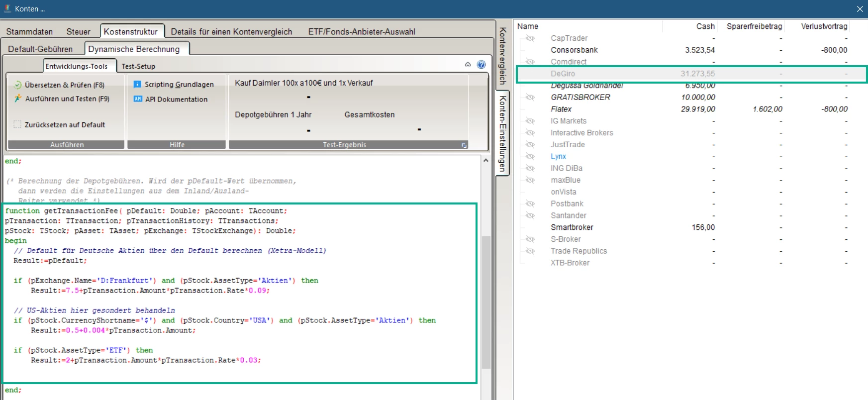Select the Smartbroker account row
The height and width of the screenshot is (400, 868).
click(x=572, y=227)
